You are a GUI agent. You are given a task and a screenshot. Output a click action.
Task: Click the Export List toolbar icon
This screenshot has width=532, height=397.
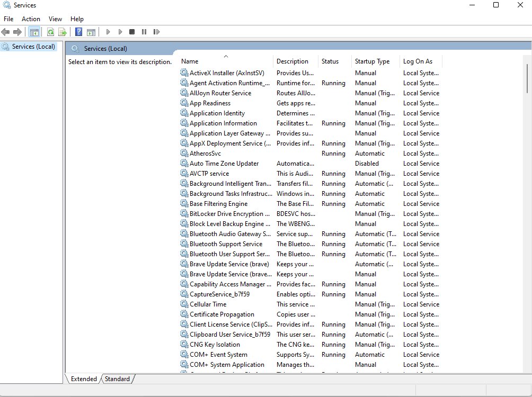[x=63, y=32]
